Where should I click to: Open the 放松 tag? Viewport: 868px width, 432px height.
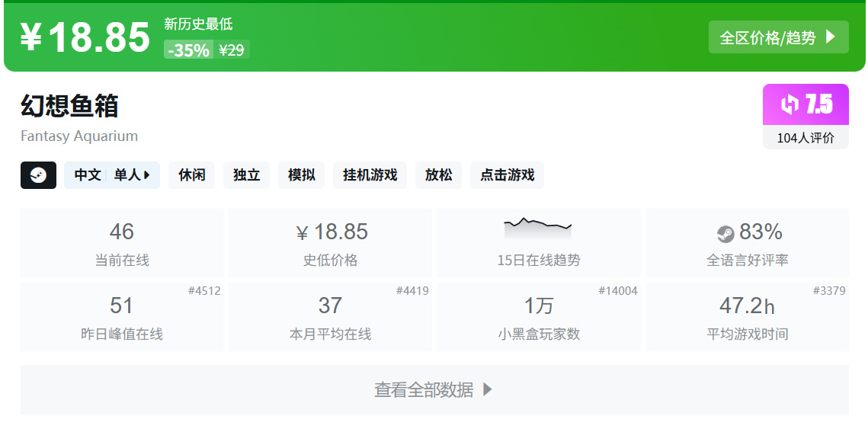coord(438,175)
